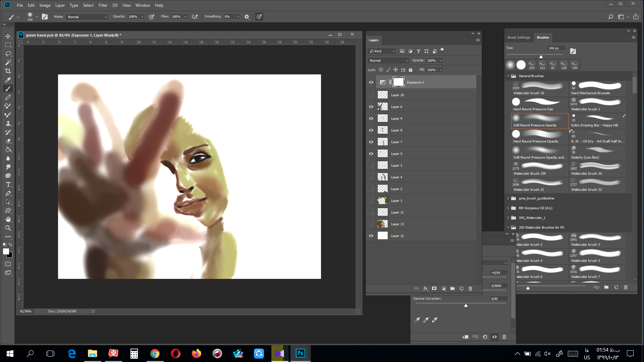Click the Layers tab
The height and width of the screenshot is (362, 644).
coord(374,40)
